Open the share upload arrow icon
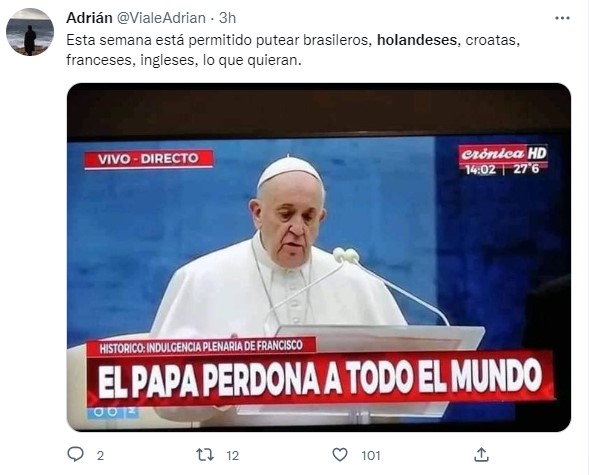Screen dimensions: 589x475 (481, 454)
